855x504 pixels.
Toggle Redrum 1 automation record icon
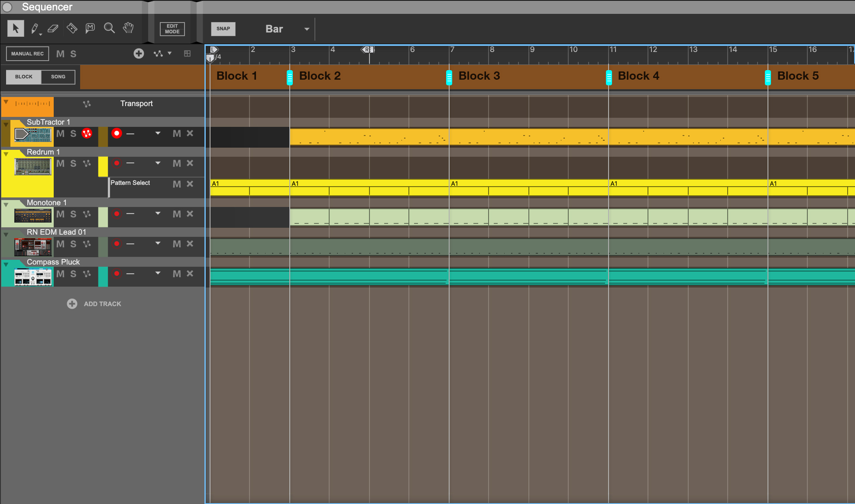click(x=87, y=163)
